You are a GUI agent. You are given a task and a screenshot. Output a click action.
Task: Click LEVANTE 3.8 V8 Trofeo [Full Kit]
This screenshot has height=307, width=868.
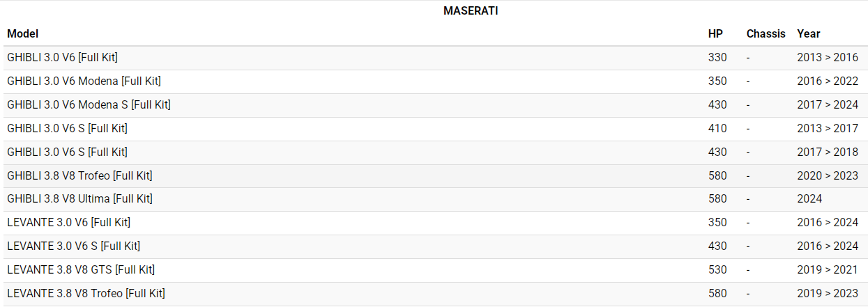click(86, 294)
